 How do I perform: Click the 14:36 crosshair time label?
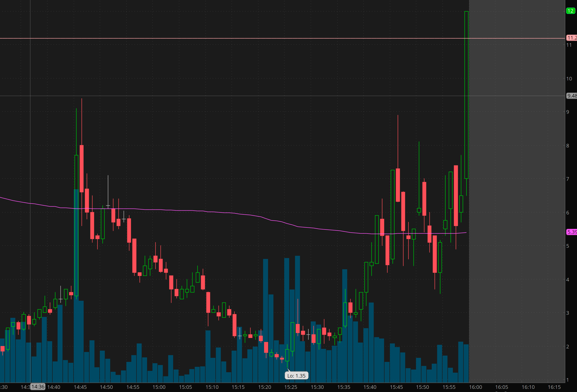pyautogui.click(x=38, y=387)
